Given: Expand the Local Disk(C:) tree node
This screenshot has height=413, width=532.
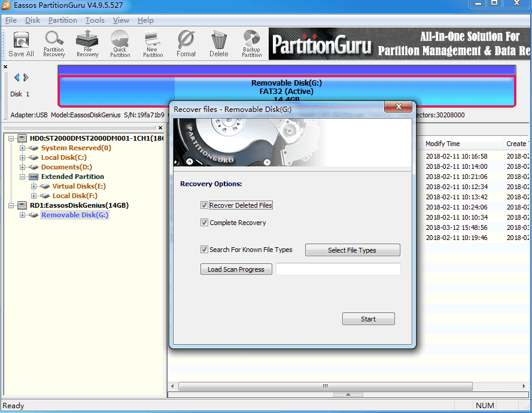Looking at the screenshot, I should [23, 157].
